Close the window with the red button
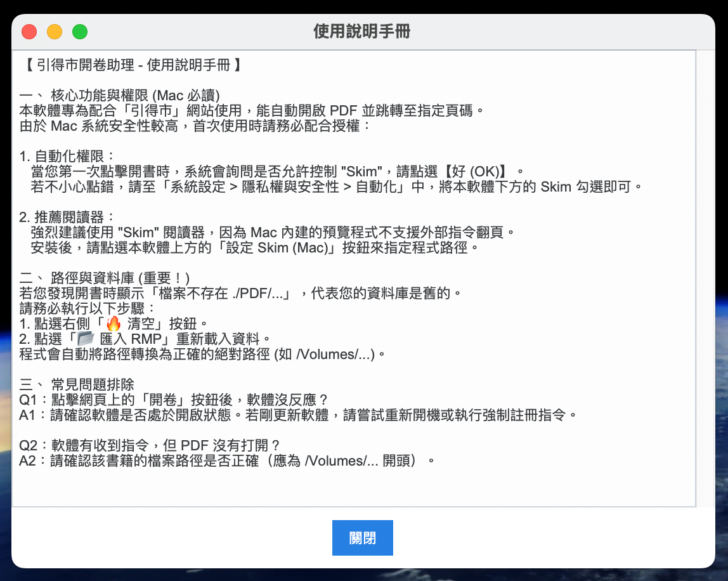The width and height of the screenshot is (728, 581). (x=29, y=32)
